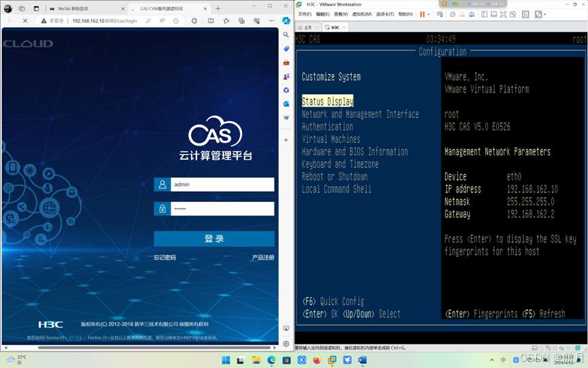588x368 pixels.
Task: Select Reboot or Shutdown entry
Action: point(334,177)
